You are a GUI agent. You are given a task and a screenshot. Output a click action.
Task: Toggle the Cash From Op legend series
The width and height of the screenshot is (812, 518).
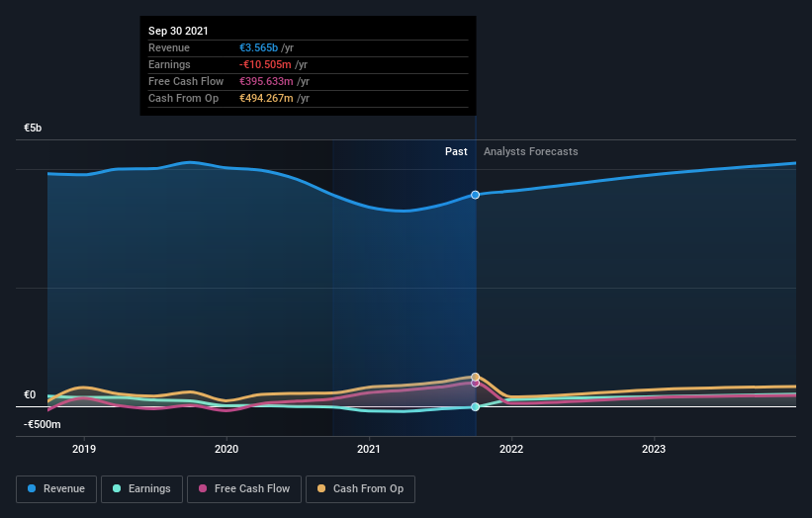[x=360, y=489]
